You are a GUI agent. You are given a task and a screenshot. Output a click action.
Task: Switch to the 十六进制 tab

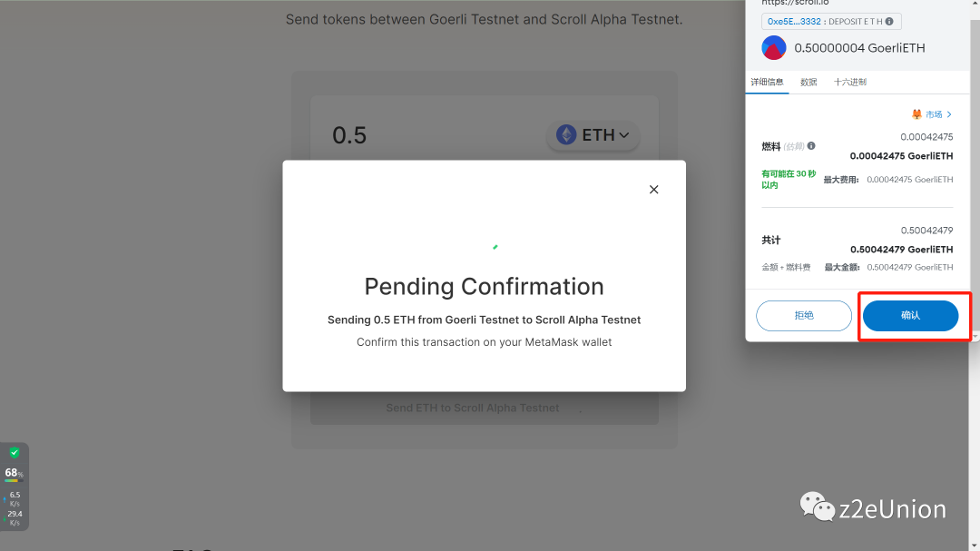click(850, 83)
